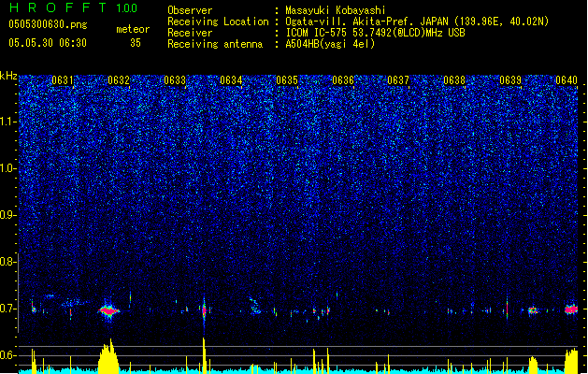Click the 0636 time marker
Viewport: 588px width, 374px height.
[343, 80]
